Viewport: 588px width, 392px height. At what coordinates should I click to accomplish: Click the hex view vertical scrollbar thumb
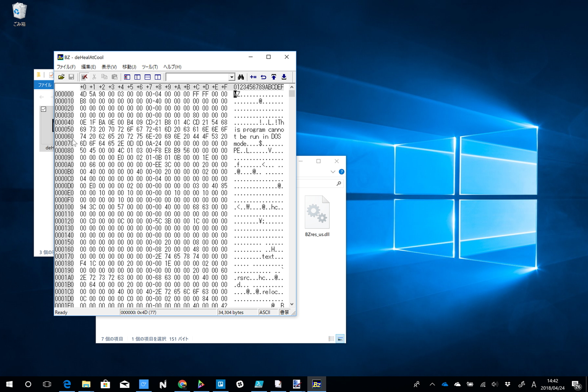click(x=292, y=93)
